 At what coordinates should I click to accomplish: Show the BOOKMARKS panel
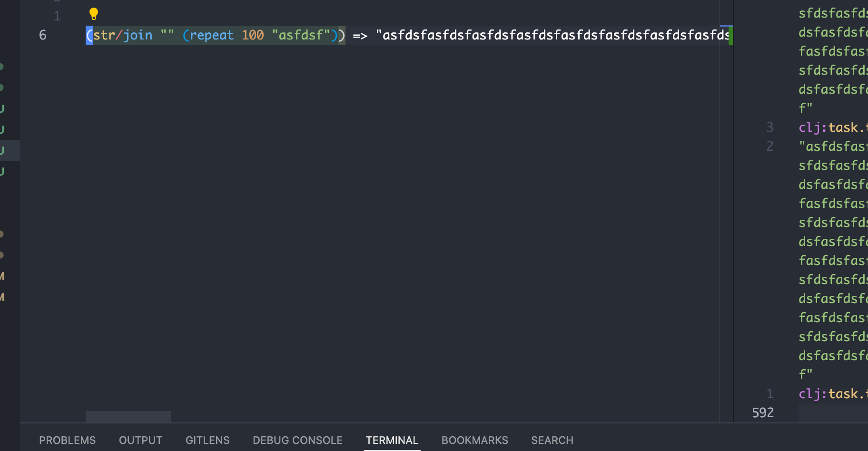(474, 440)
